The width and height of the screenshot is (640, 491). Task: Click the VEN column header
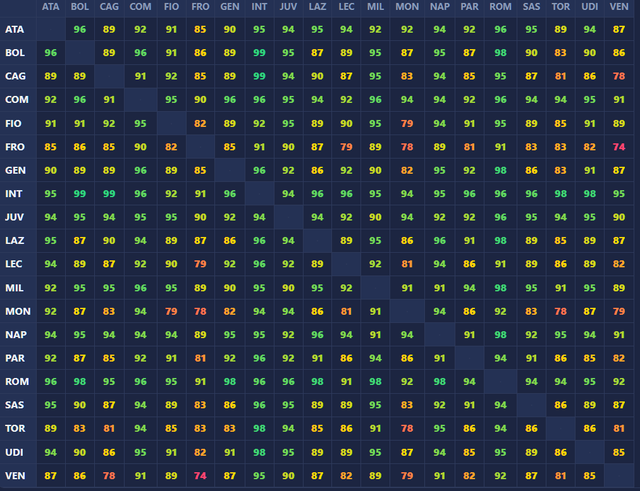pyautogui.click(x=619, y=7)
